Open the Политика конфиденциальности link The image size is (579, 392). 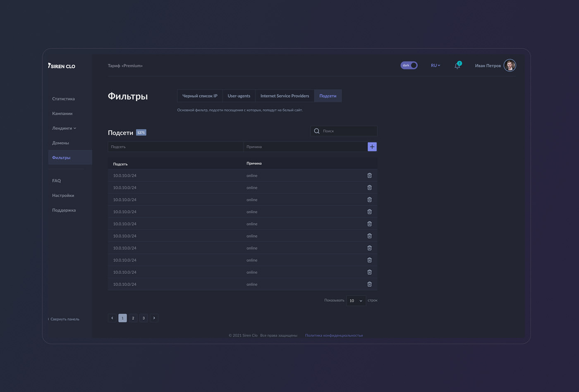(334, 335)
